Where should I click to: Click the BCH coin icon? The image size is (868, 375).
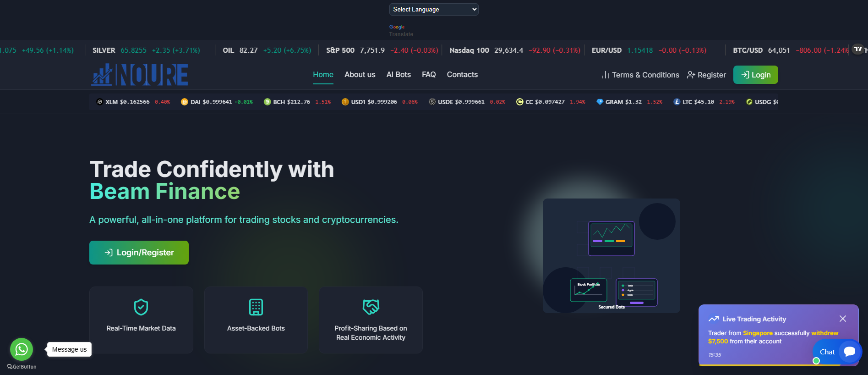pyautogui.click(x=267, y=102)
